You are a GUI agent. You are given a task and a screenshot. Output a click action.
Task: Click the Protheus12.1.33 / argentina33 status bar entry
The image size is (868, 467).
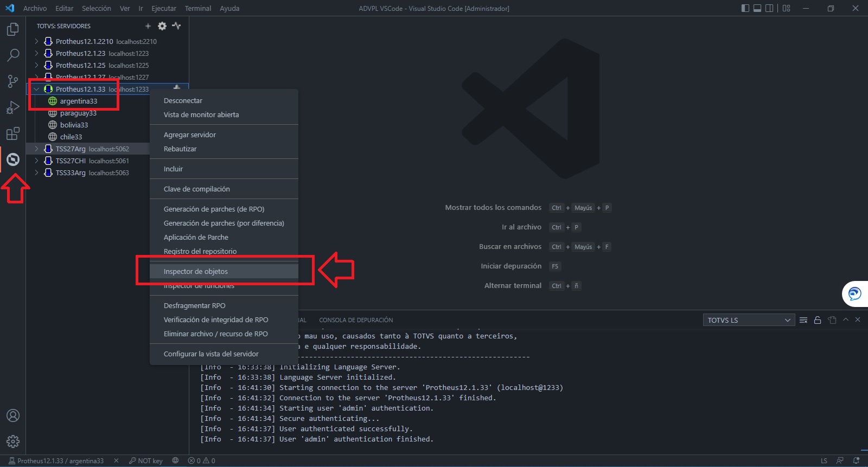[56, 461]
